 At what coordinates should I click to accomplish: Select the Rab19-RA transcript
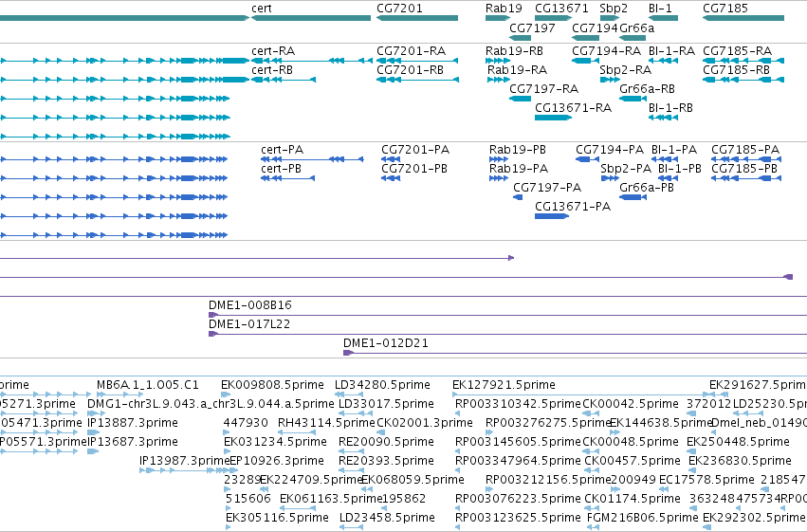click(x=499, y=80)
